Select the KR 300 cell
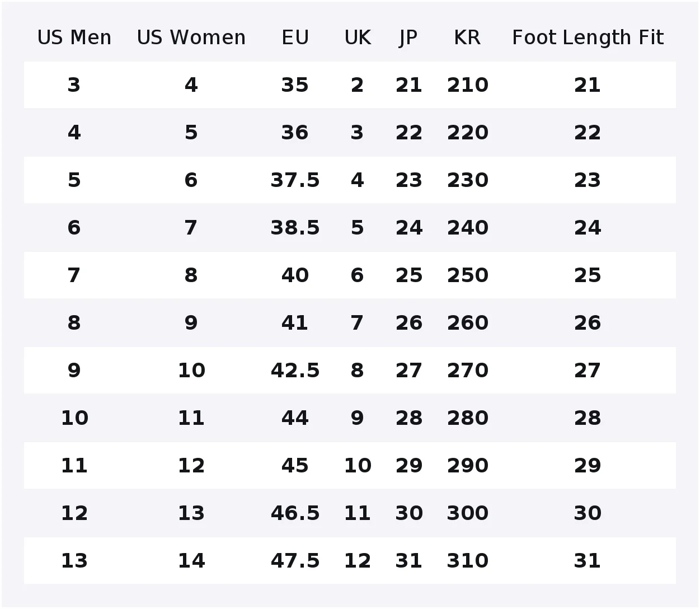This screenshot has width=700, height=609. pyautogui.click(x=468, y=513)
